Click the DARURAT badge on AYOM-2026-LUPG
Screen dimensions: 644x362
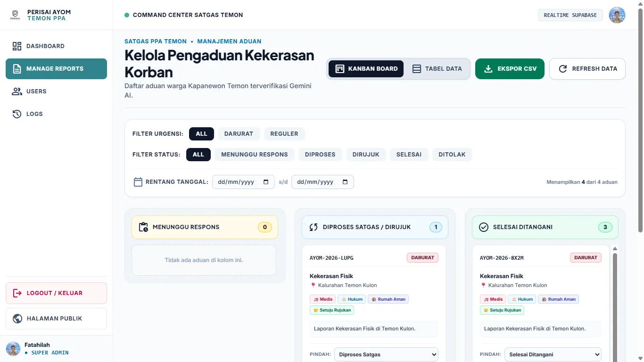coord(423,258)
